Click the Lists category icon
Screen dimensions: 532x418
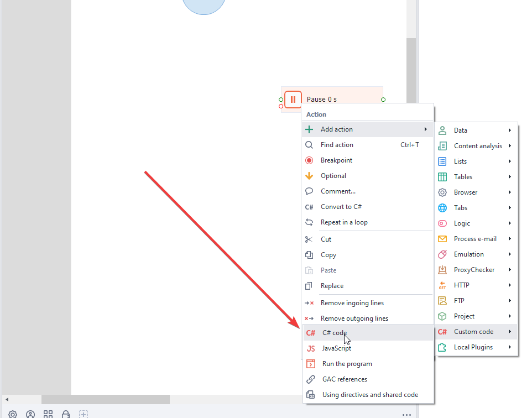pyautogui.click(x=442, y=161)
